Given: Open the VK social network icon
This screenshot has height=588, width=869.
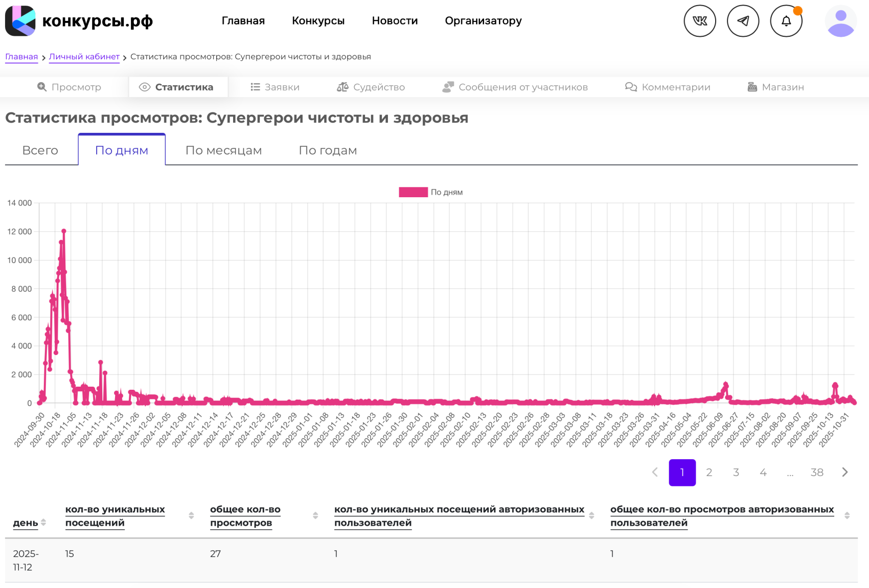Looking at the screenshot, I should click(699, 21).
